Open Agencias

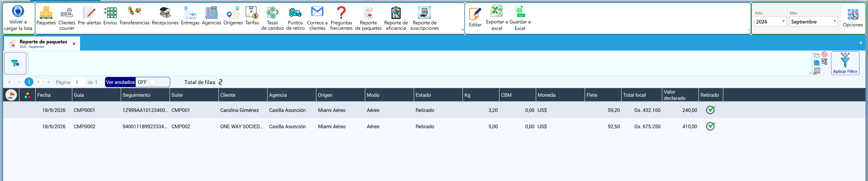(211, 16)
